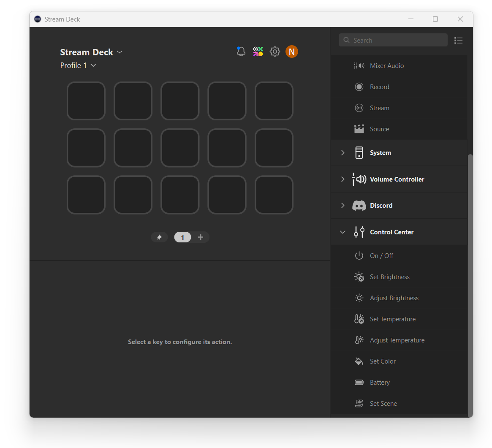This screenshot has height=448, width=492.
Task: Click the Source clapperboard icon
Action: click(x=359, y=129)
